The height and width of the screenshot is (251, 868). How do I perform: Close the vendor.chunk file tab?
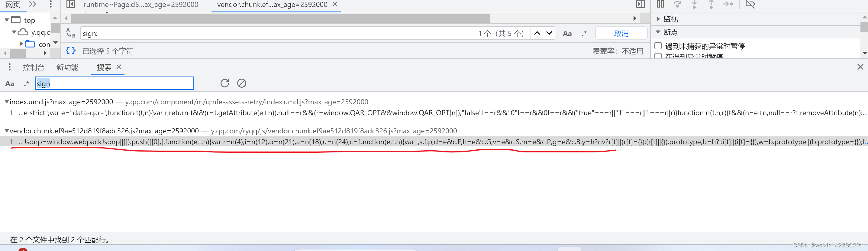pos(334,4)
